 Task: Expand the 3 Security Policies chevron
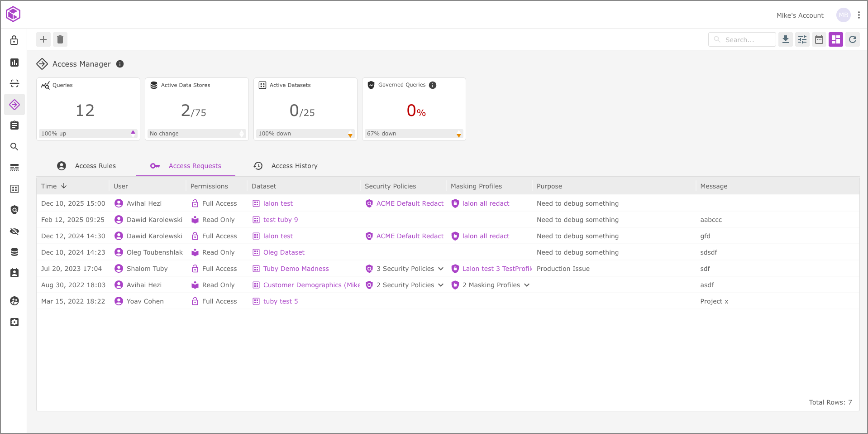441,269
